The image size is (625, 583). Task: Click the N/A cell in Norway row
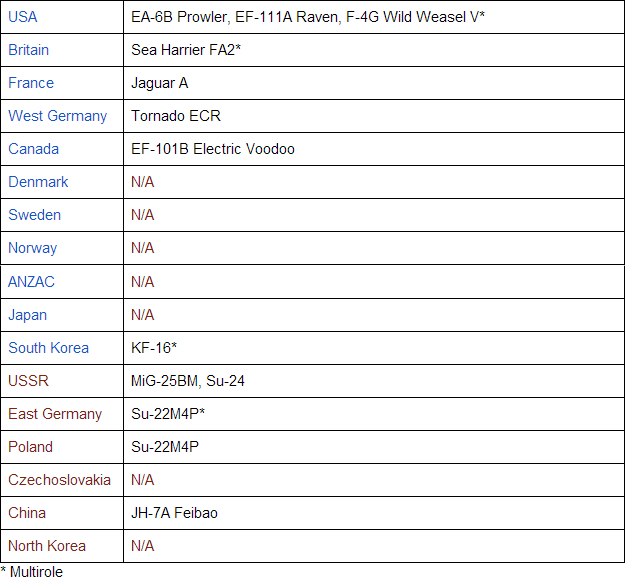374,248
